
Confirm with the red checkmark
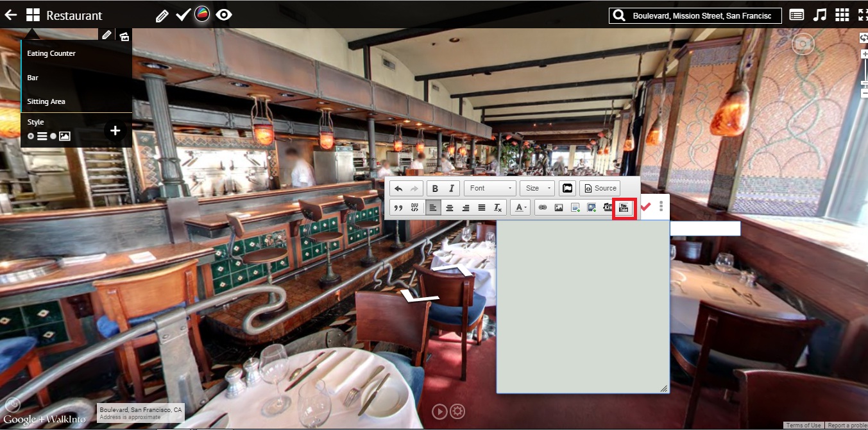tap(645, 206)
